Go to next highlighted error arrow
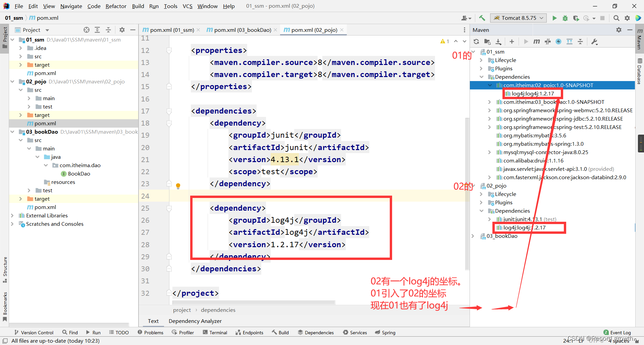644x345 pixels. 465,41
